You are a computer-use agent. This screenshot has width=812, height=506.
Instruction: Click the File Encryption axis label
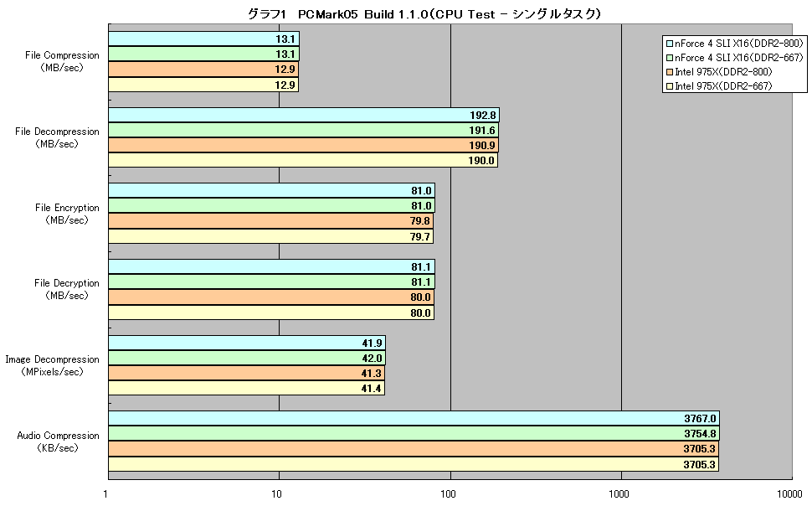coord(67,214)
